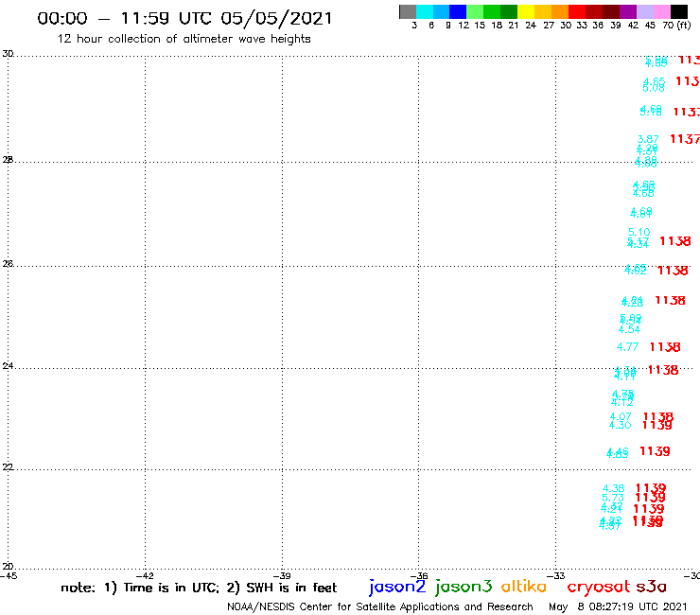This screenshot has height=615, width=700.
Task: Click latitude axis label "22"
Action: coord(8,467)
